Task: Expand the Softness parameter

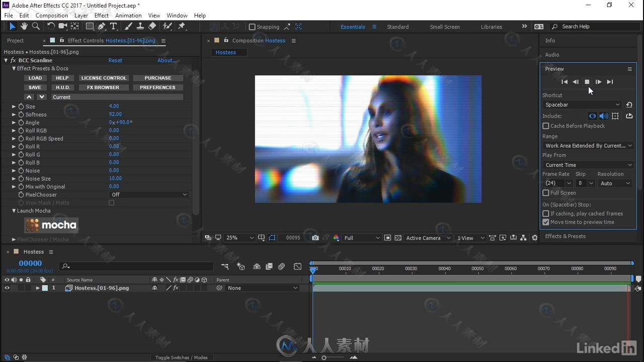Action: [x=14, y=115]
